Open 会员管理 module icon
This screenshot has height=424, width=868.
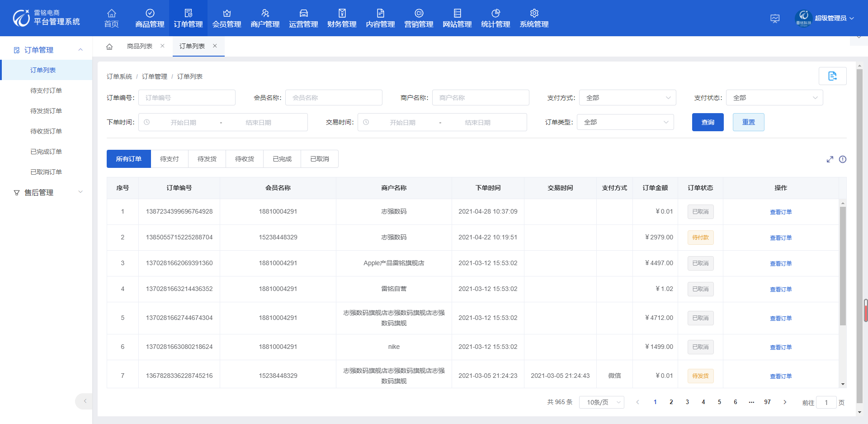pyautogui.click(x=227, y=13)
